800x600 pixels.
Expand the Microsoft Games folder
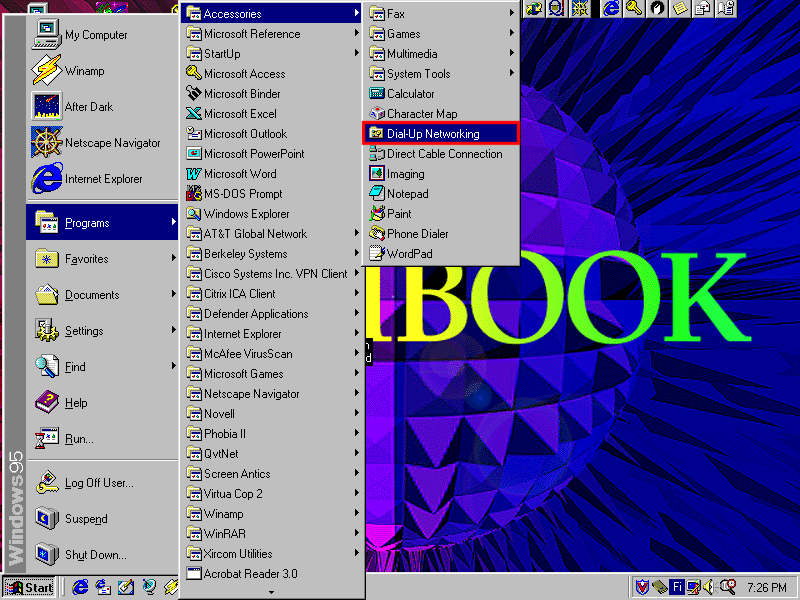coord(272,373)
